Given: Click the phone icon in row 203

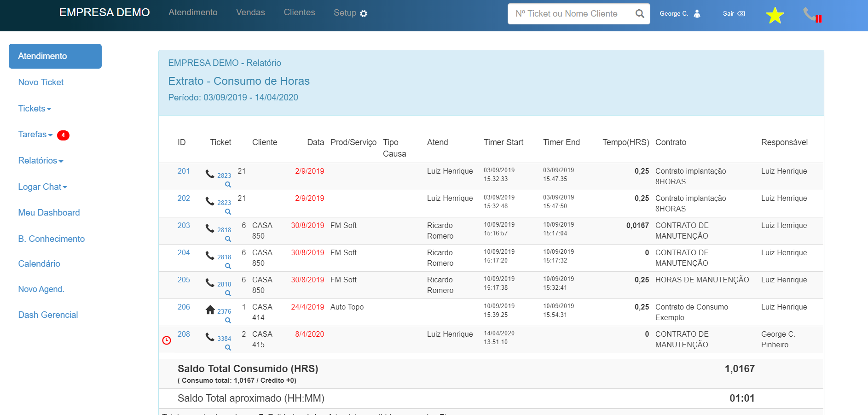Looking at the screenshot, I should pyautogui.click(x=210, y=228).
